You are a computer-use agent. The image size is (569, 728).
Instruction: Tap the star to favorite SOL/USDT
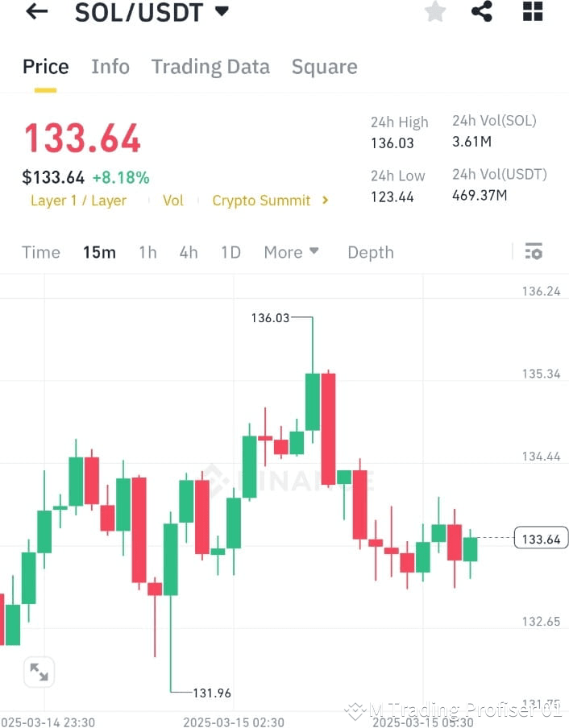pyautogui.click(x=435, y=11)
